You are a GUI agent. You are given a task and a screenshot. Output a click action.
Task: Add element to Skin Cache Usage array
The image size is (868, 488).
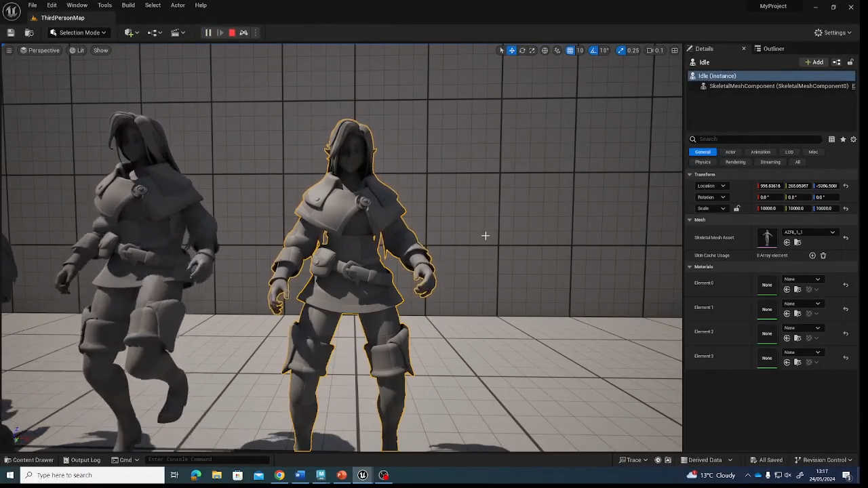[x=812, y=256]
